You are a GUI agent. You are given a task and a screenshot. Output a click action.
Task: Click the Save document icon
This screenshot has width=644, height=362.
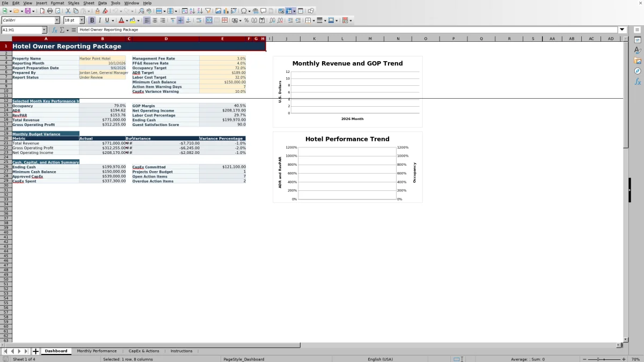pos(27,11)
